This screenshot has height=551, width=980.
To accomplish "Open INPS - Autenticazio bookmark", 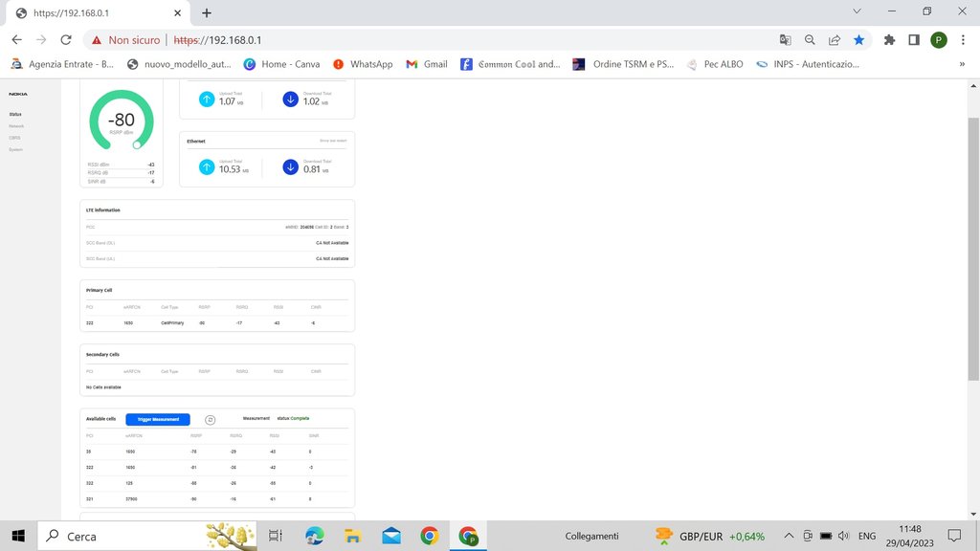I will click(x=808, y=64).
